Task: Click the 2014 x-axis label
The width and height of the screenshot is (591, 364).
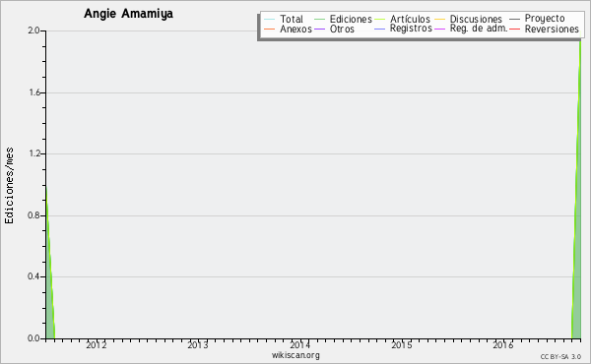Action: click(300, 344)
